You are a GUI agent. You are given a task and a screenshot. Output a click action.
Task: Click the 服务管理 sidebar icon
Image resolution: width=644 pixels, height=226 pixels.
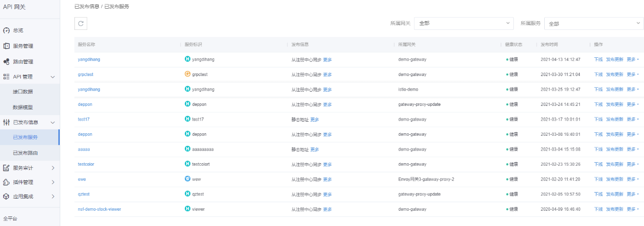coord(7,46)
